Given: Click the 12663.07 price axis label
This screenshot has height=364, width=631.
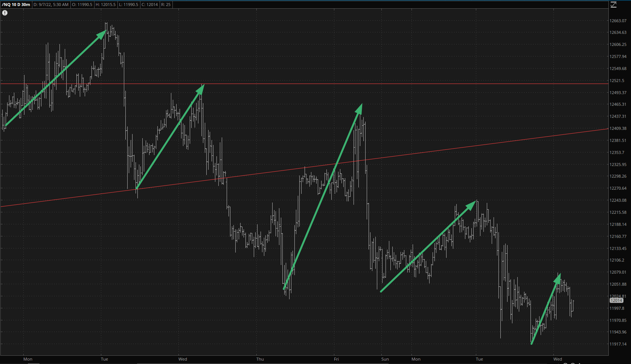Looking at the screenshot, I should (618, 21).
